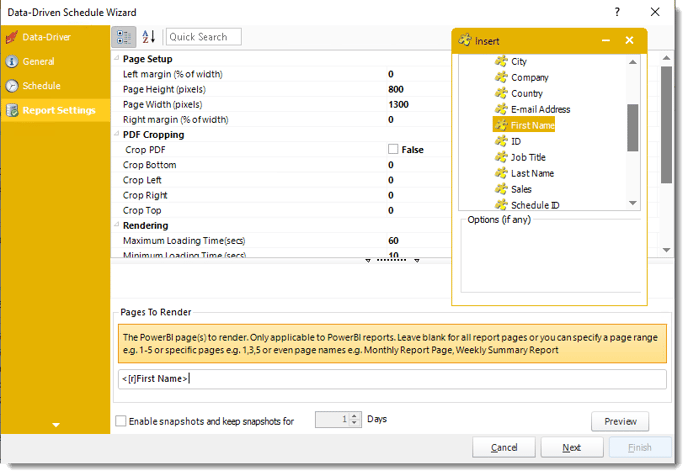This screenshot has height=476, width=688.
Task: Click the puzzle icon beside Last Name
Action: [501, 173]
